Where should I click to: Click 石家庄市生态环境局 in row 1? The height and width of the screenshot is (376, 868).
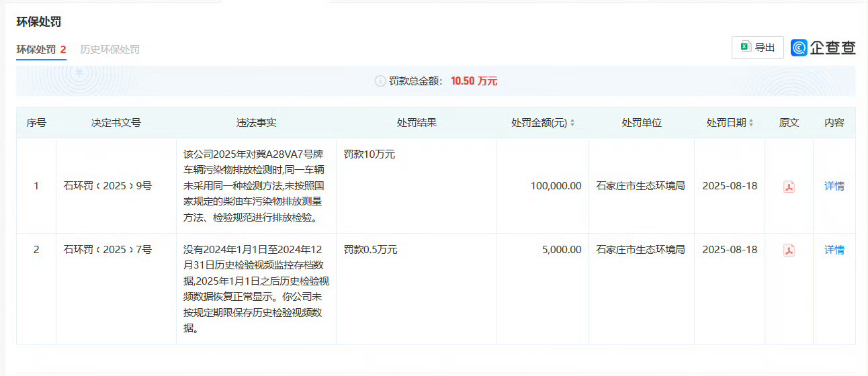pos(641,186)
